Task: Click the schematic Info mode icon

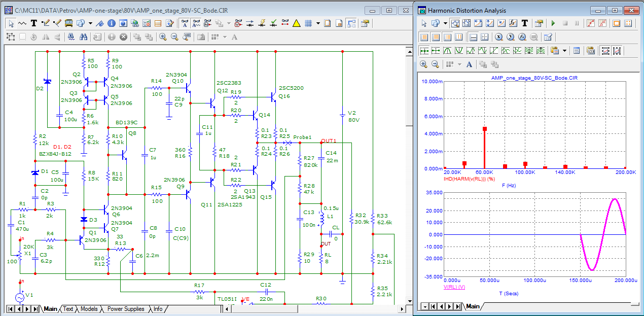Action: click(x=111, y=23)
